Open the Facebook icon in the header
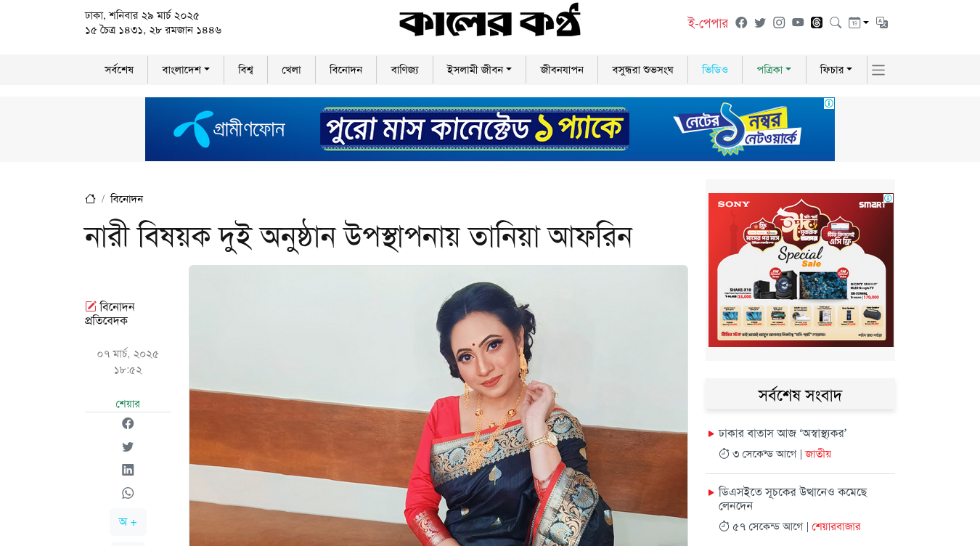Screen dimensions: 980x546 [x=741, y=23]
